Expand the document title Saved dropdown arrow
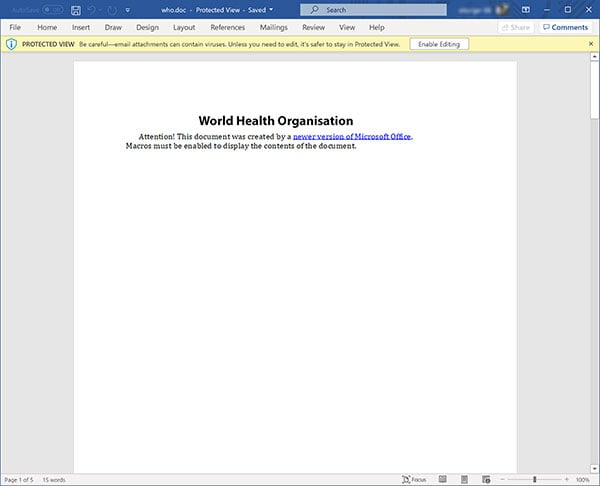This screenshot has height=486, width=600. click(271, 10)
